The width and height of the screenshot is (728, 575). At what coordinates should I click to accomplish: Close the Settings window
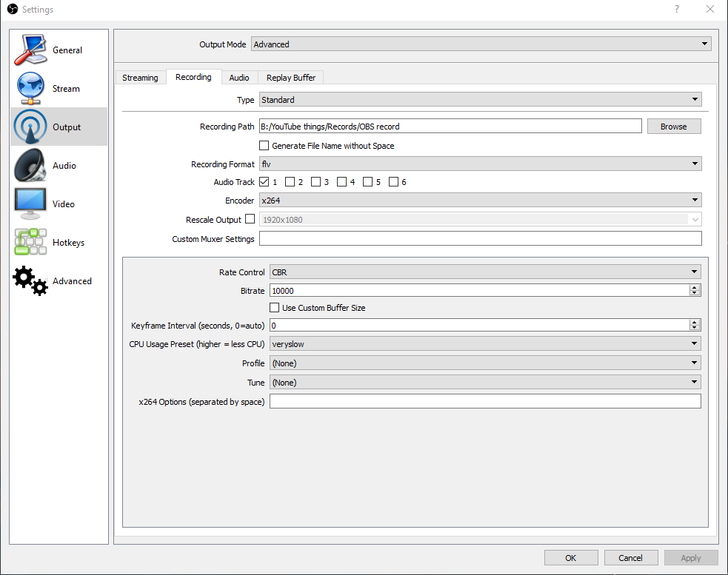coord(710,9)
